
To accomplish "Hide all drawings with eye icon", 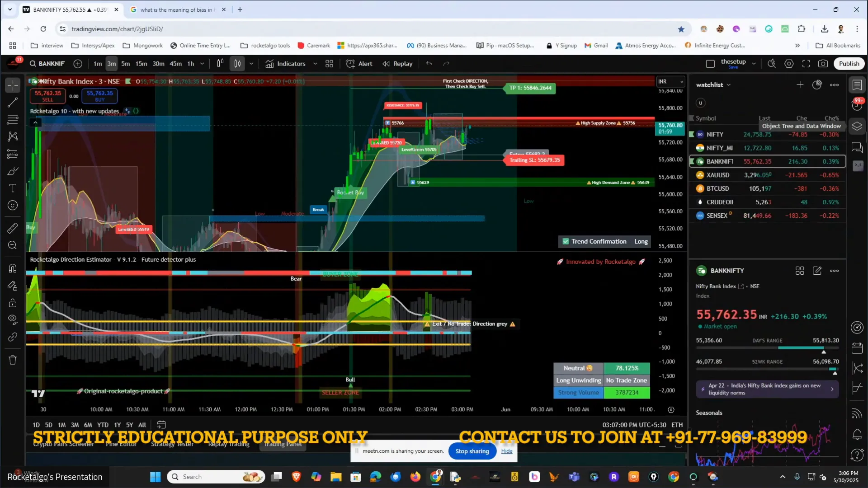I will [x=13, y=320].
